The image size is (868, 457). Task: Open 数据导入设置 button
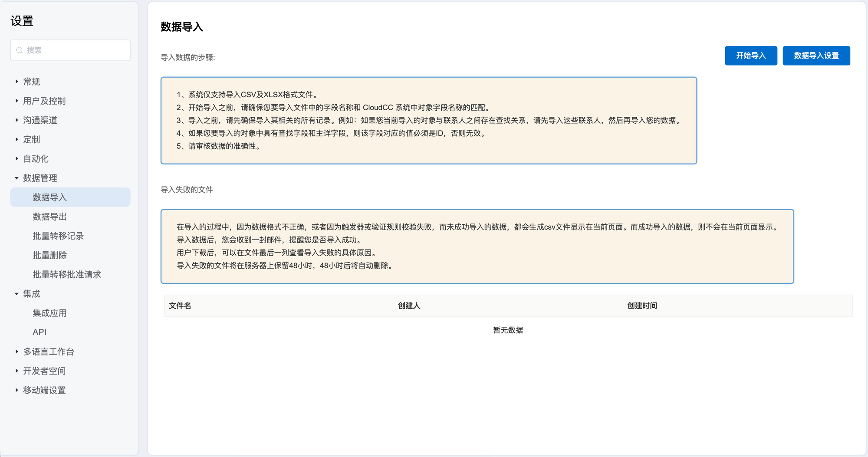click(x=816, y=56)
